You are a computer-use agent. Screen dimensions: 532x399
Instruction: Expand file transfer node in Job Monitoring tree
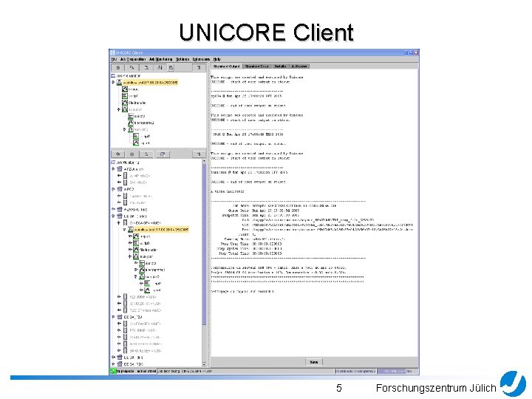(130, 250)
